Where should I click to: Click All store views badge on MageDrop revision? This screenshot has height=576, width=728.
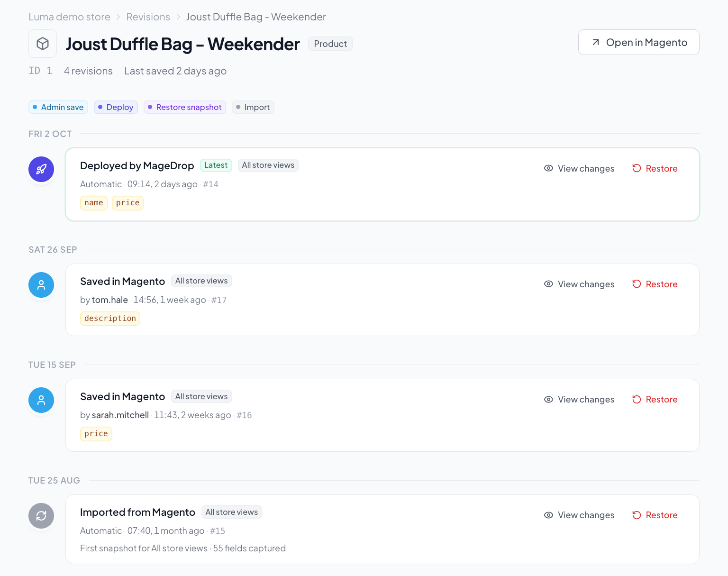click(x=268, y=165)
